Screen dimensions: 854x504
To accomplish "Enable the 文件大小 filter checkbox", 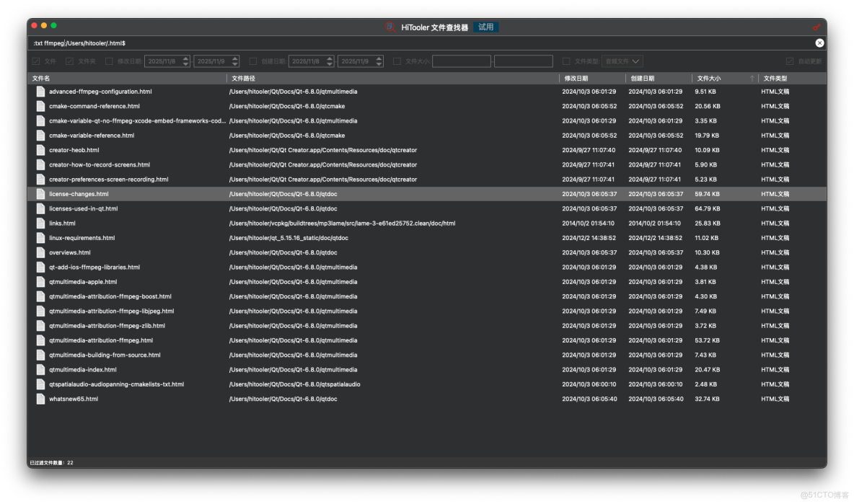I will tap(397, 61).
